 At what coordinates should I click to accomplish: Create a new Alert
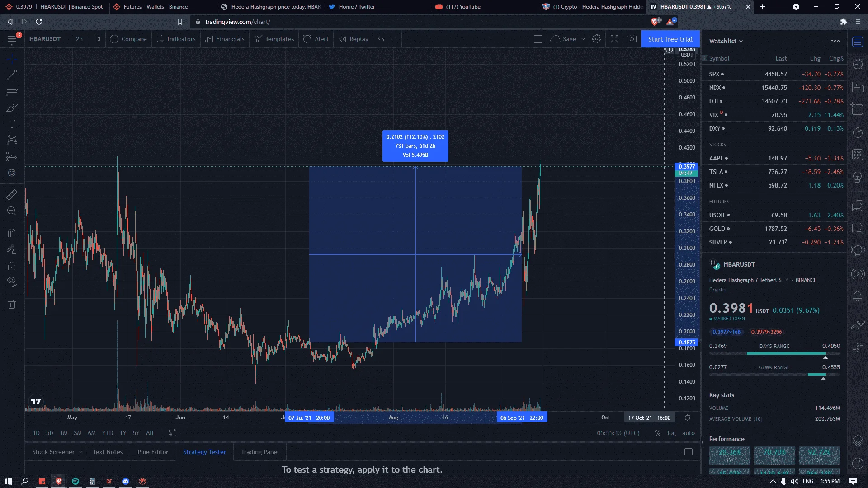click(x=316, y=39)
